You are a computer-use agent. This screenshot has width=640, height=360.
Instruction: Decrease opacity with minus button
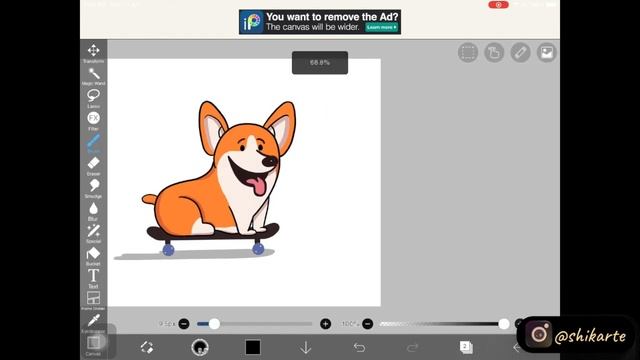click(367, 324)
